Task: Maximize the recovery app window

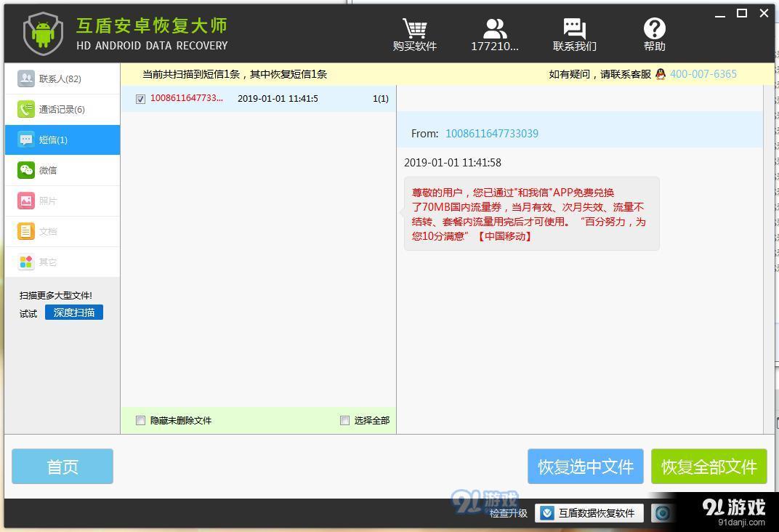Action: [x=742, y=13]
